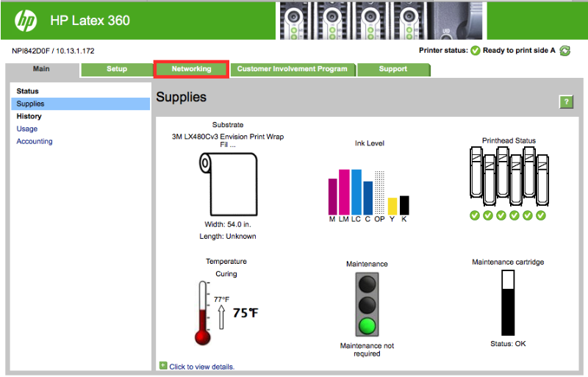The height and width of the screenshot is (377, 588).
Task: Click the printhead status graphic
Action: [508, 176]
